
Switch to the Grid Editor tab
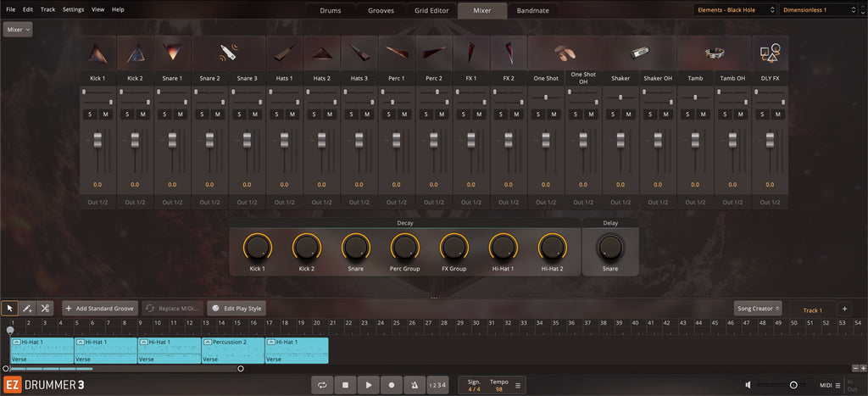tap(431, 10)
